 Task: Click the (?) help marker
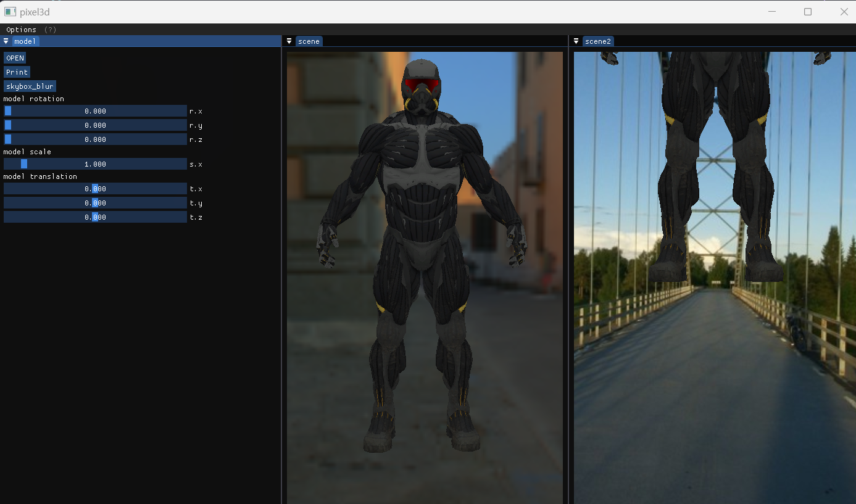(51, 30)
